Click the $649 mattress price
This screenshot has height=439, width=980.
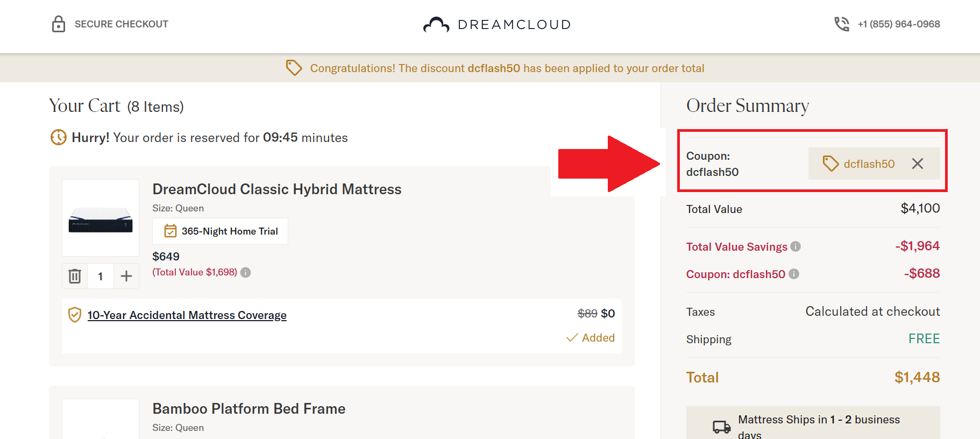[x=166, y=257]
